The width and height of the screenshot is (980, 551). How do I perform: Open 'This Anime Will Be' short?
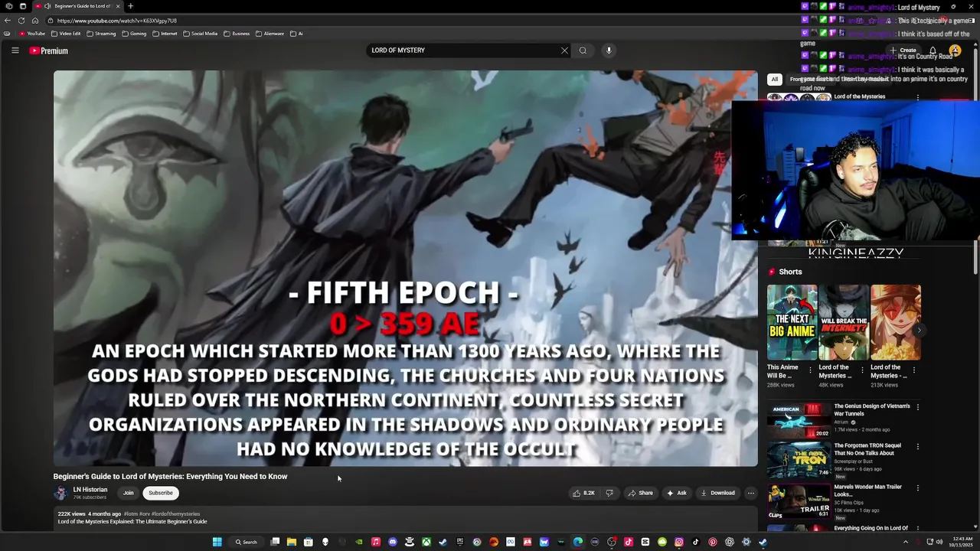(792, 322)
